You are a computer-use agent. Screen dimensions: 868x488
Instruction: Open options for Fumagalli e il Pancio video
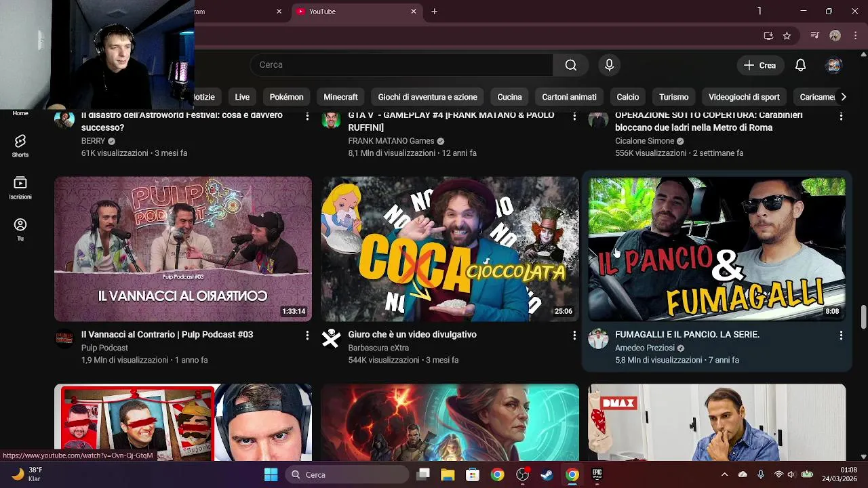click(x=841, y=335)
